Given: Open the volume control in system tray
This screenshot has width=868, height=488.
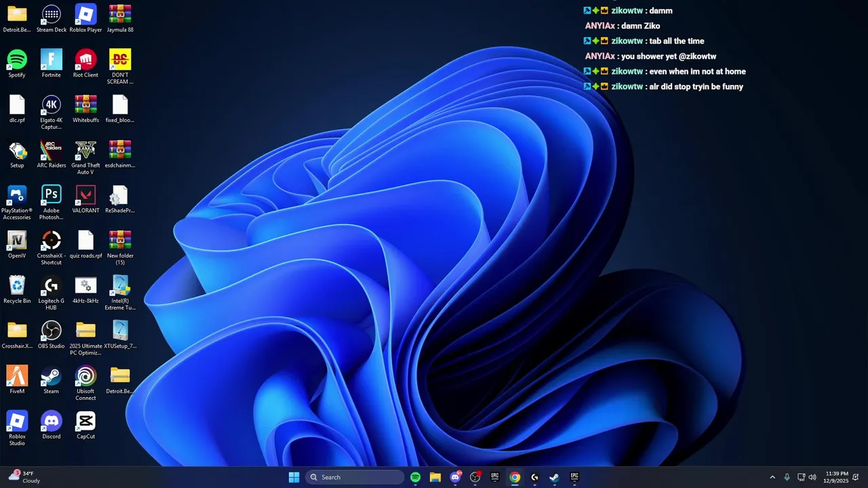Looking at the screenshot, I should [x=812, y=477].
